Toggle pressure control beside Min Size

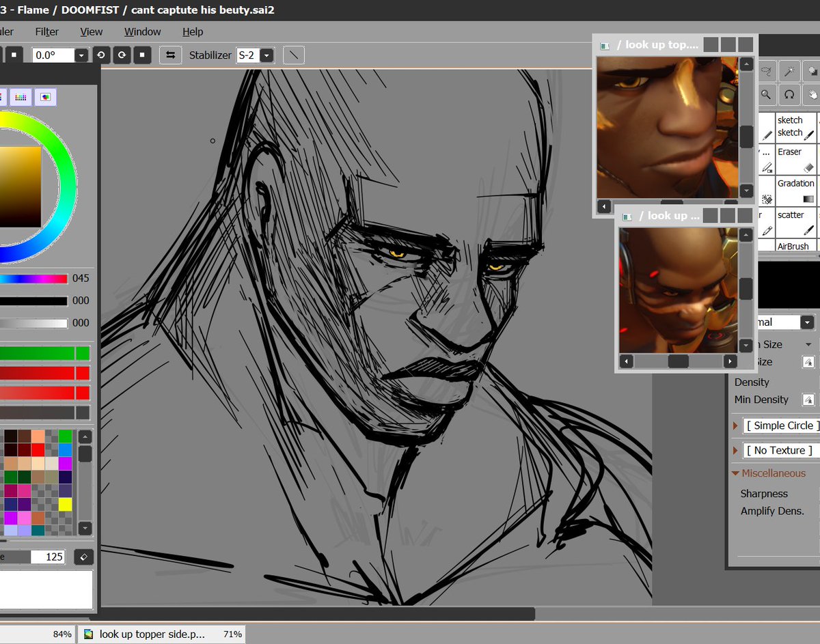(808, 362)
